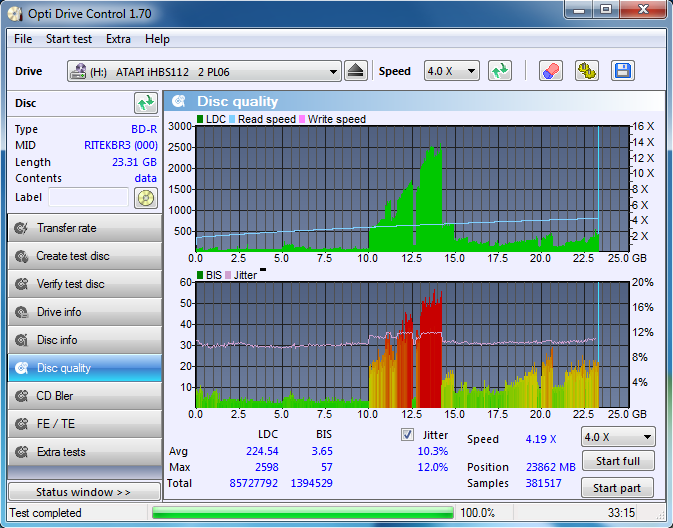The width and height of the screenshot is (673, 528).
Task: Click the Jitter legend swatch
Action: pos(228,275)
